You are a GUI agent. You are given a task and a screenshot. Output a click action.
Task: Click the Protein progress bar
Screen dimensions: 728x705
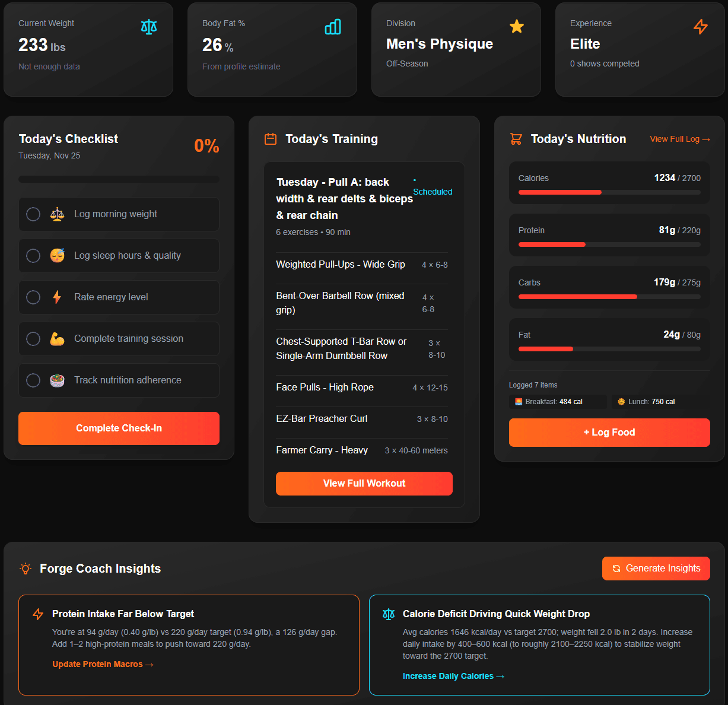[x=609, y=244]
